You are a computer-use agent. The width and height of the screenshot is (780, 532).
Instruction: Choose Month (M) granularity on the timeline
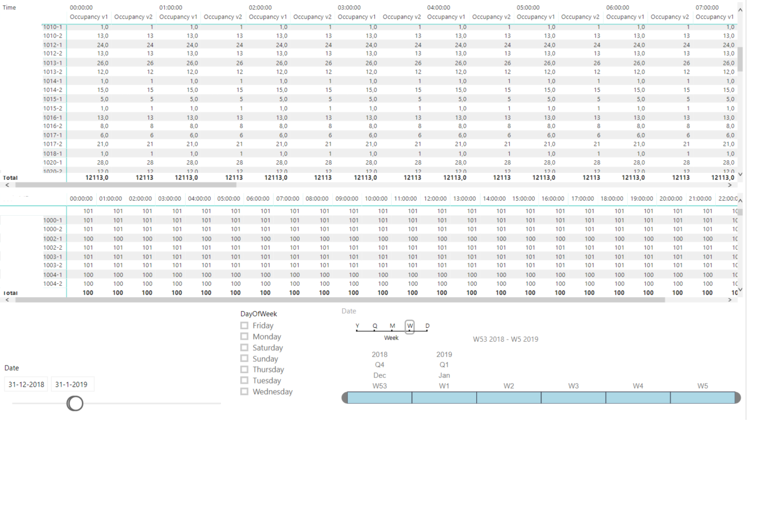pyautogui.click(x=392, y=326)
